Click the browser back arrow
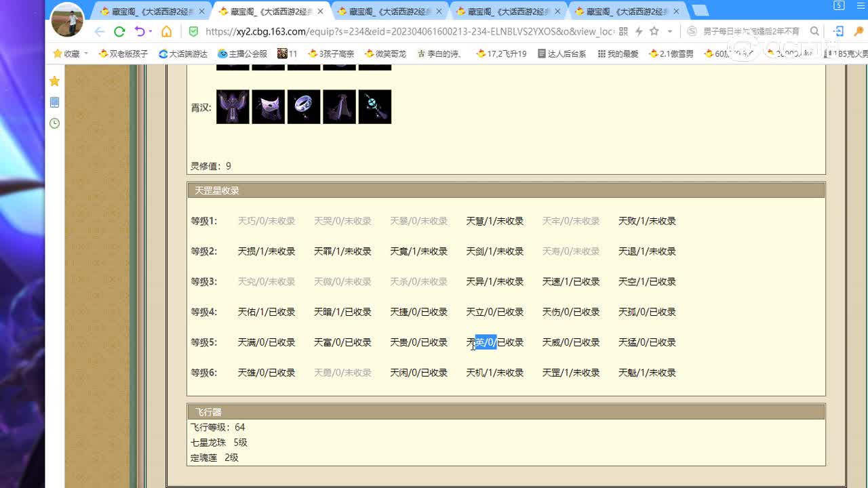 [x=100, y=32]
